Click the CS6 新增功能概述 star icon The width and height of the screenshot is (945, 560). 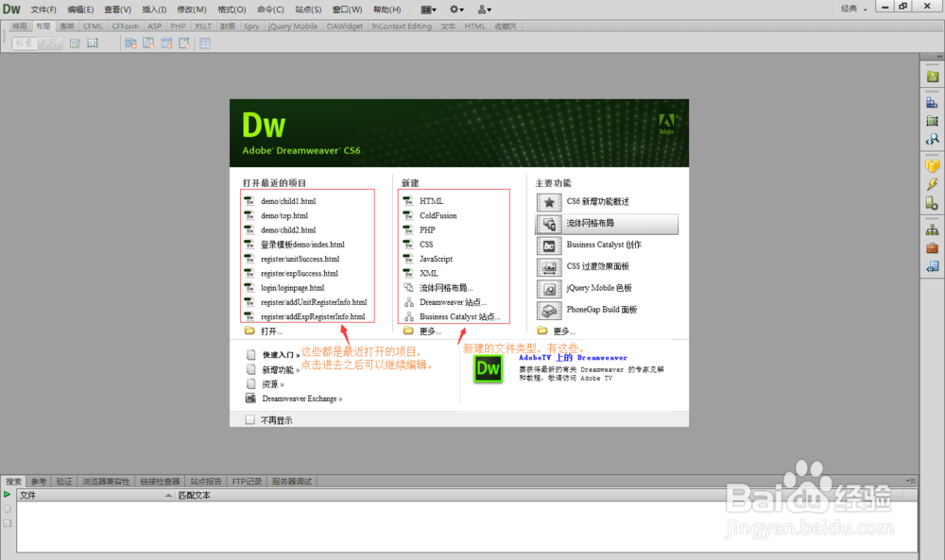coord(549,202)
